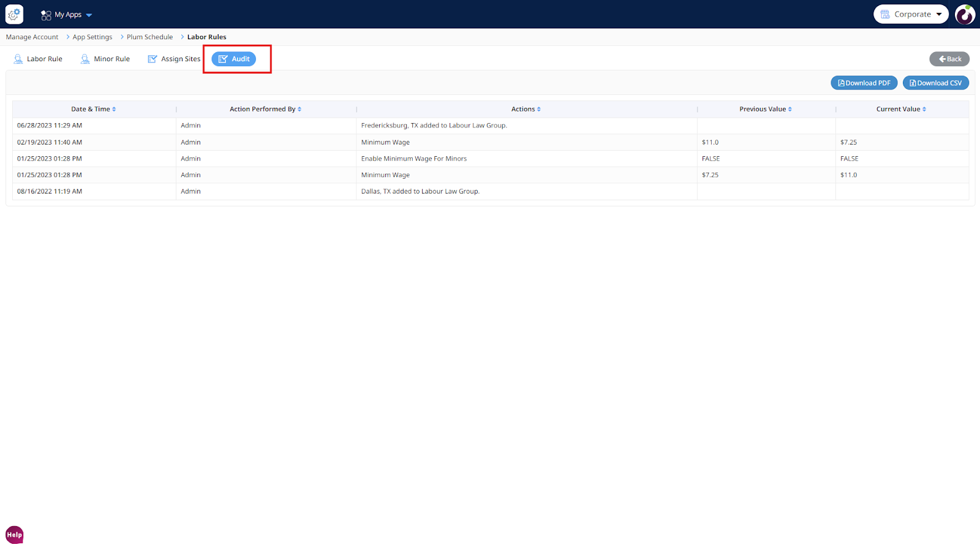Sort by Previous Value column
The image size is (980, 550).
(x=765, y=109)
